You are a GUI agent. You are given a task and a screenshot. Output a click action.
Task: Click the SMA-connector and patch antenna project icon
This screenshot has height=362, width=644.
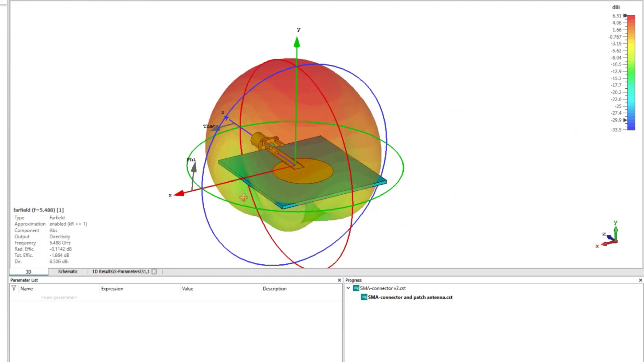point(364,297)
